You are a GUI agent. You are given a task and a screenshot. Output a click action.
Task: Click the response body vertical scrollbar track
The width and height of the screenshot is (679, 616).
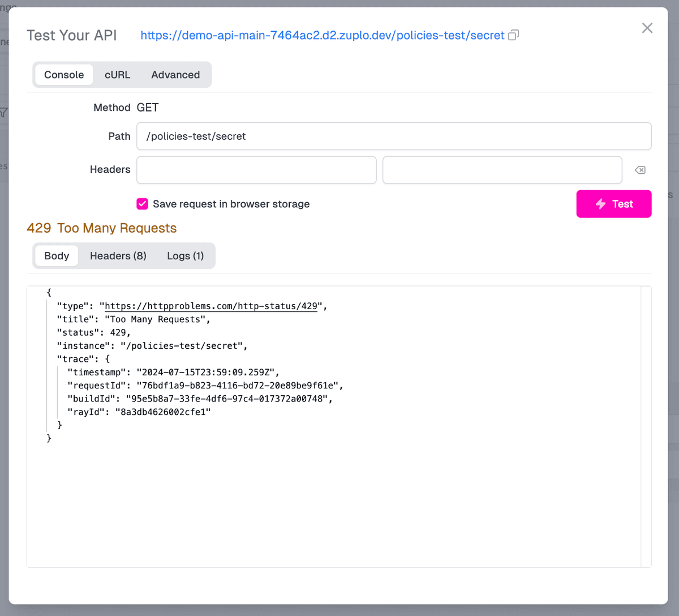(646, 425)
